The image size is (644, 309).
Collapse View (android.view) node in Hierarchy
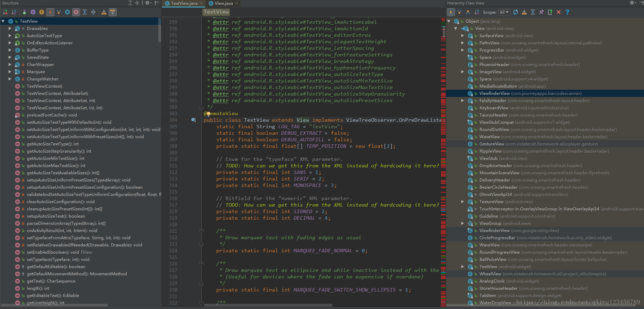456,29
